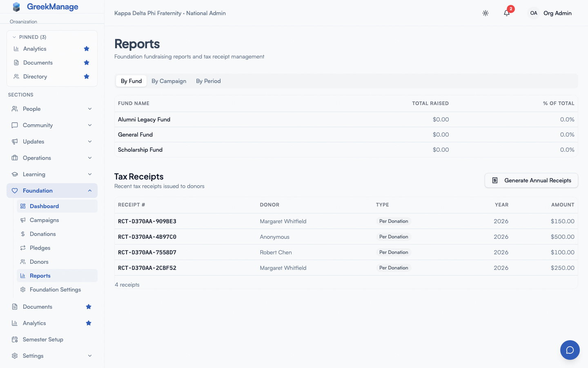Image resolution: width=588 pixels, height=368 pixels.
Task: Click the Pledges repeat-arrows icon
Action: (23, 248)
